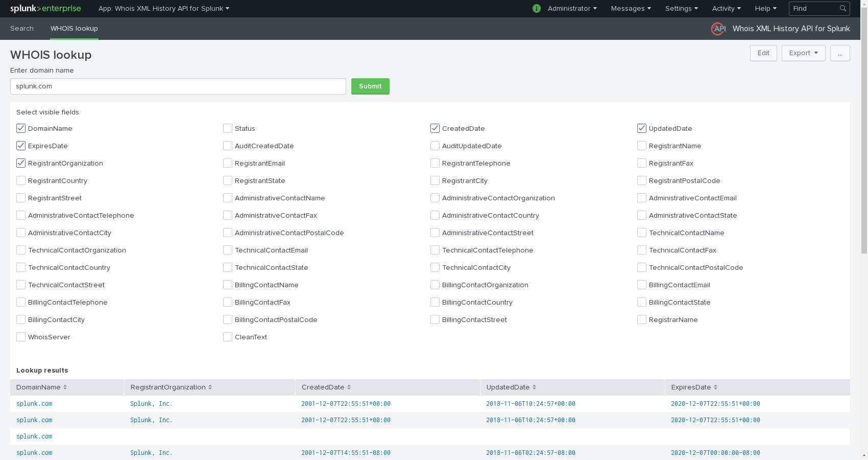The height and width of the screenshot is (460, 868).
Task: Check the TechnicalContactName checkbox
Action: 642,233
